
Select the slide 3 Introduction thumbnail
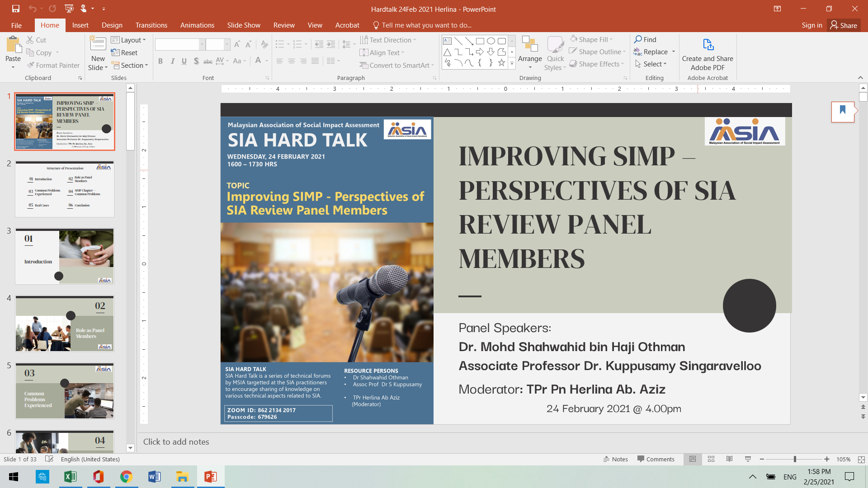pos(65,256)
